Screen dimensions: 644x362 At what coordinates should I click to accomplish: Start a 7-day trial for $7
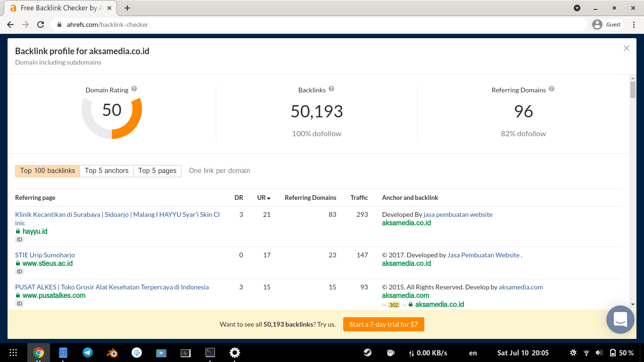[x=383, y=324]
